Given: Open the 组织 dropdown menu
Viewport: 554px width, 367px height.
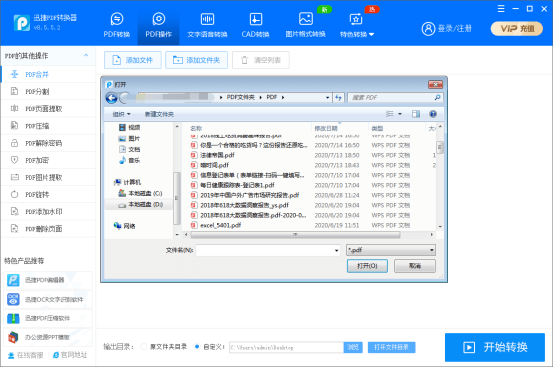Looking at the screenshot, I should click(x=122, y=114).
